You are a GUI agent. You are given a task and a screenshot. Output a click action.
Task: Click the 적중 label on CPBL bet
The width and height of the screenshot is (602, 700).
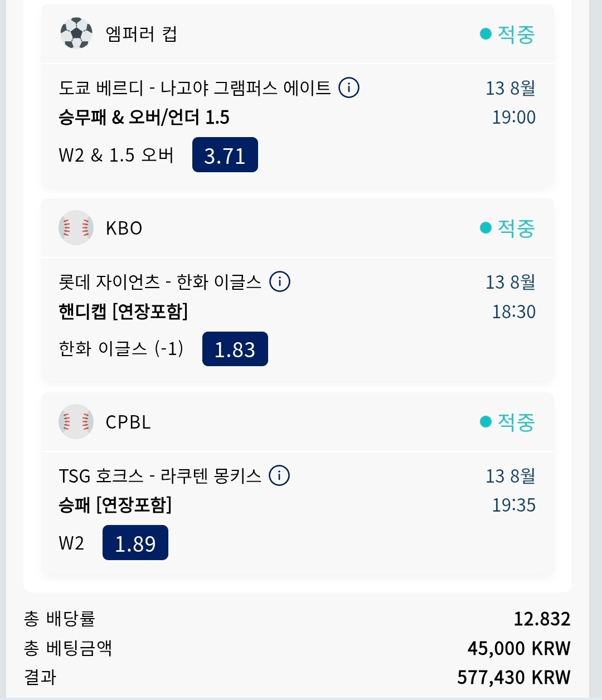[516, 422]
